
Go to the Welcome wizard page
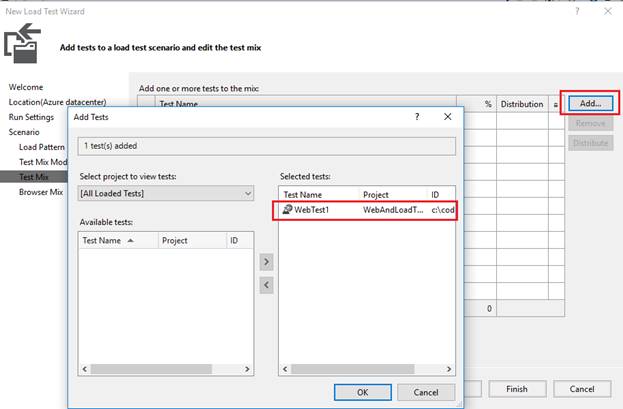(x=26, y=87)
